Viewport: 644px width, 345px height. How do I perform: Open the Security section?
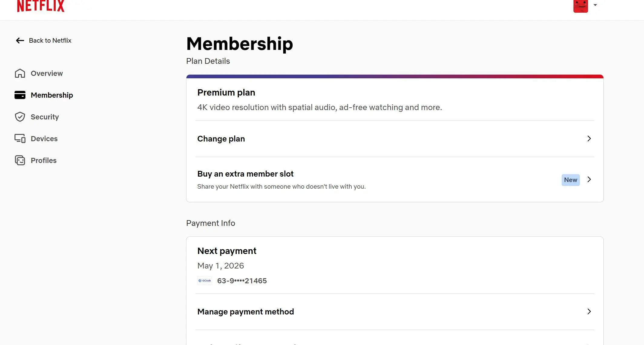click(45, 117)
